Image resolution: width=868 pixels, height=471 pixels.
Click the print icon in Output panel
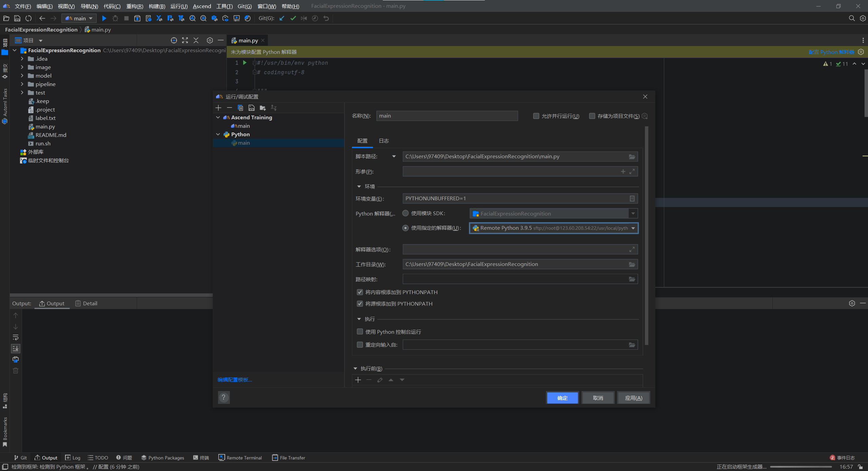pyautogui.click(x=16, y=360)
